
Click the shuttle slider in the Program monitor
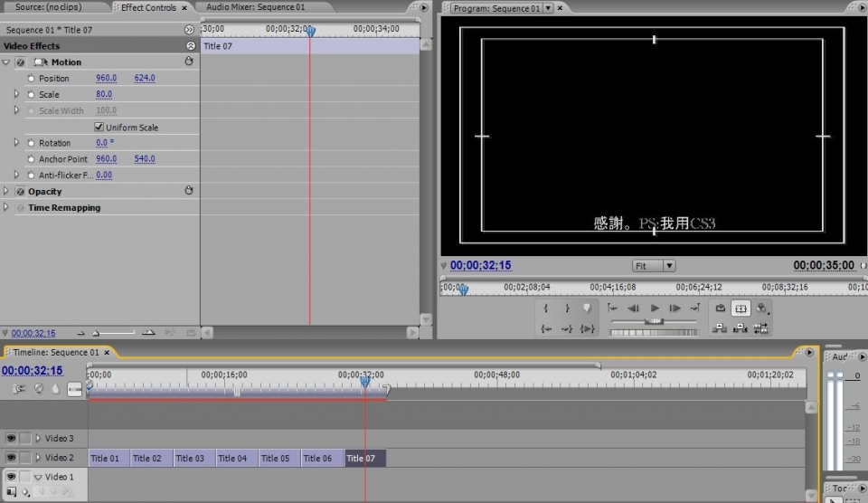[x=654, y=321]
